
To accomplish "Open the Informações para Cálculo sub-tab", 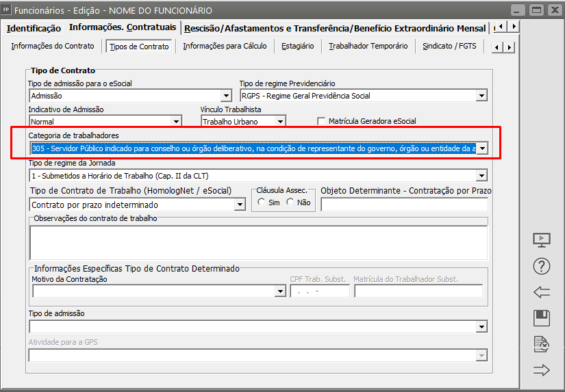I will [x=227, y=47].
